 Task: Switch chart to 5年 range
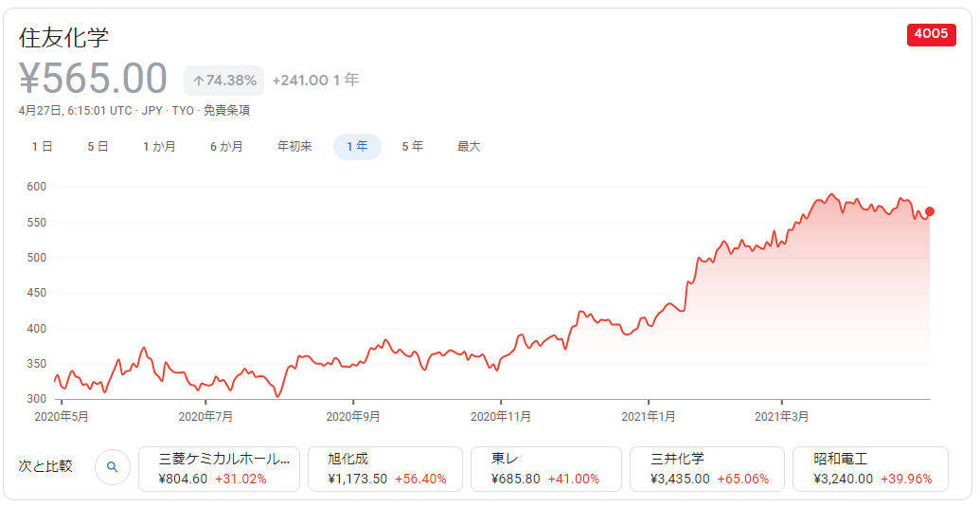[413, 147]
